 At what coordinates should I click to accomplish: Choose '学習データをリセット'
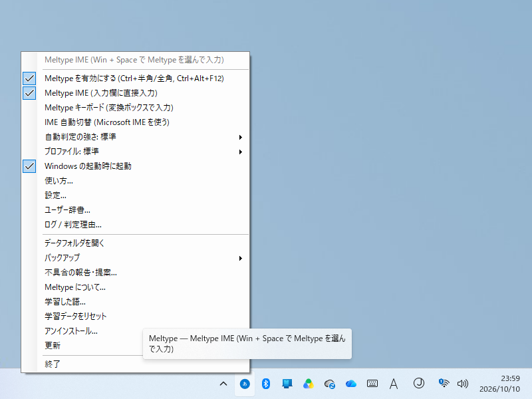click(x=136, y=317)
